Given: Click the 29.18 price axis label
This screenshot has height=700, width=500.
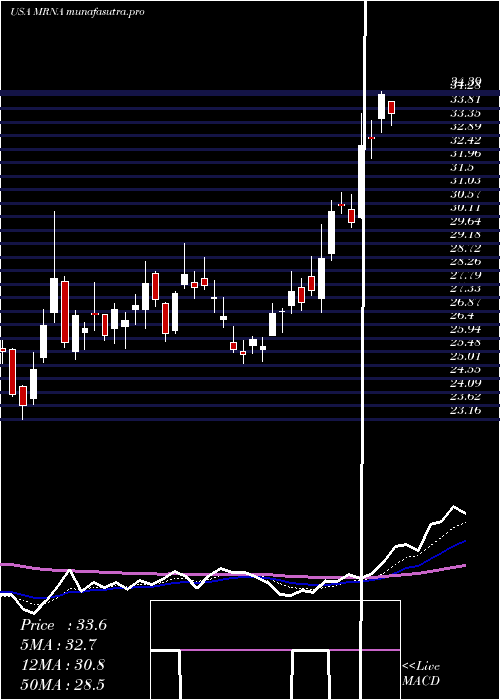Looking at the screenshot, I should point(466,235).
